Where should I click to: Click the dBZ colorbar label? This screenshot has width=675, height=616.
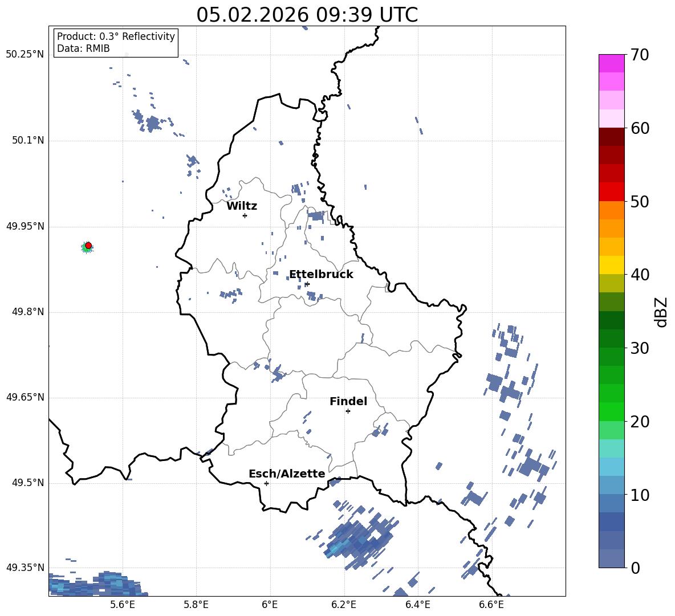click(x=661, y=312)
